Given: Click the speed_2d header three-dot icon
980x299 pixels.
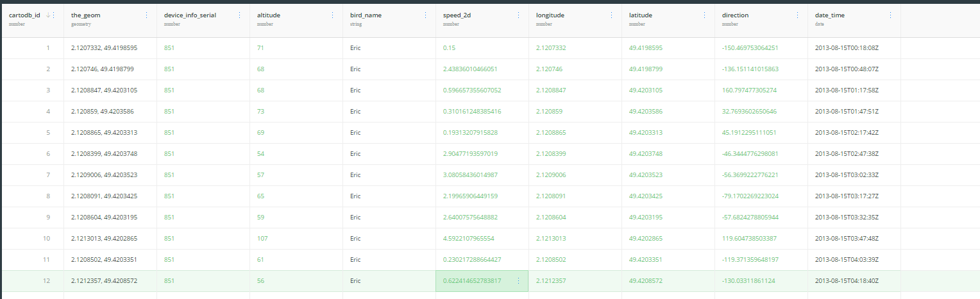Looking at the screenshot, I should [x=518, y=15].
